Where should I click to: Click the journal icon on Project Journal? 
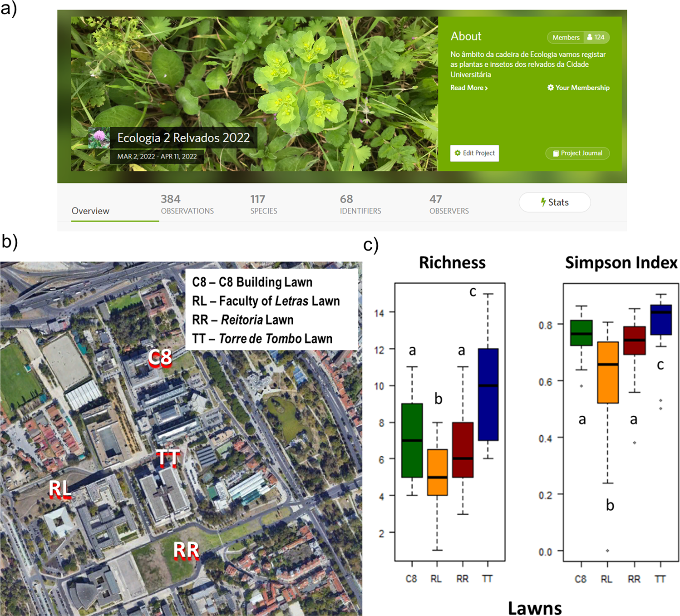click(556, 153)
